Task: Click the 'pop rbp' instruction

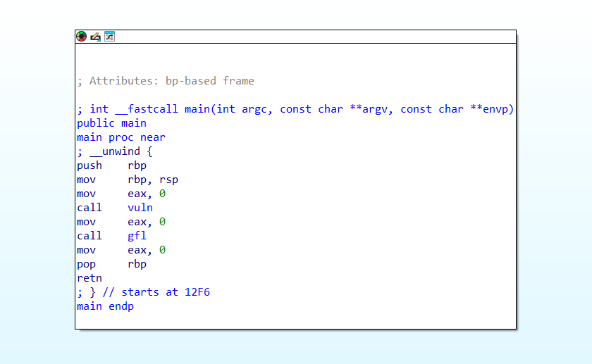Action: pyautogui.click(x=112, y=264)
